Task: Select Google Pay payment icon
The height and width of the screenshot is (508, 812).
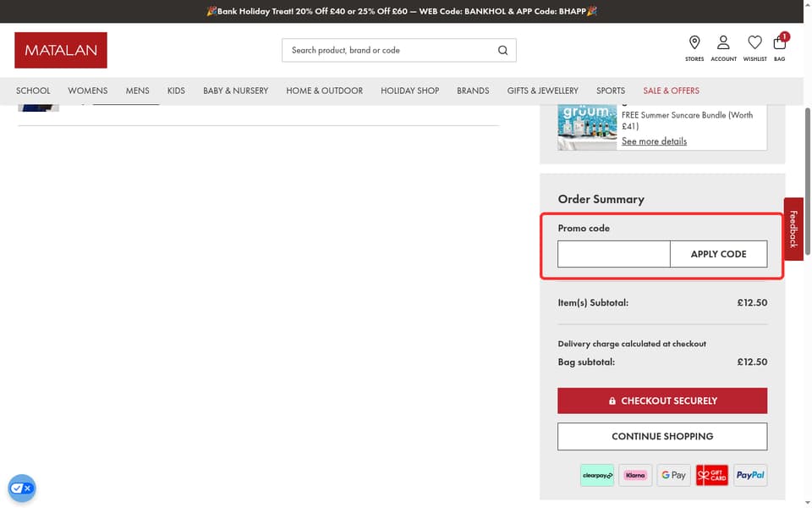Action: [x=674, y=475]
